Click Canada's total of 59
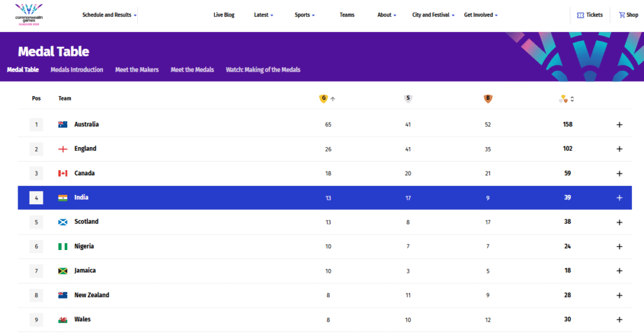The height and width of the screenshot is (333, 644). (x=568, y=173)
